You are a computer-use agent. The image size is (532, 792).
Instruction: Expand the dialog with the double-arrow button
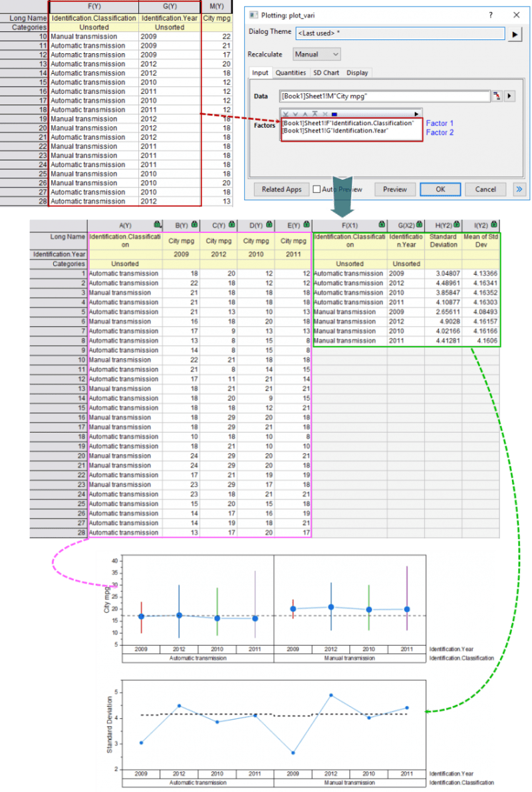point(519,188)
